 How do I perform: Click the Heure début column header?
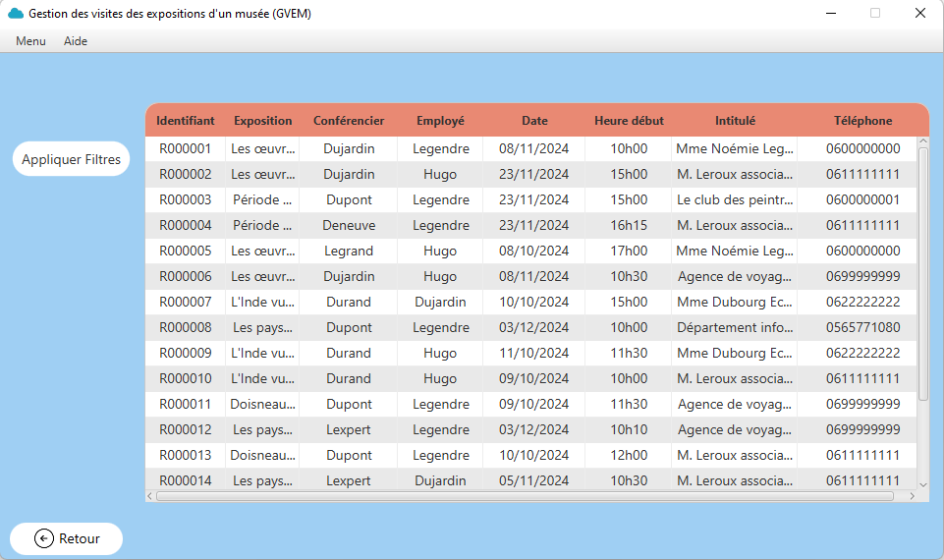tap(629, 121)
